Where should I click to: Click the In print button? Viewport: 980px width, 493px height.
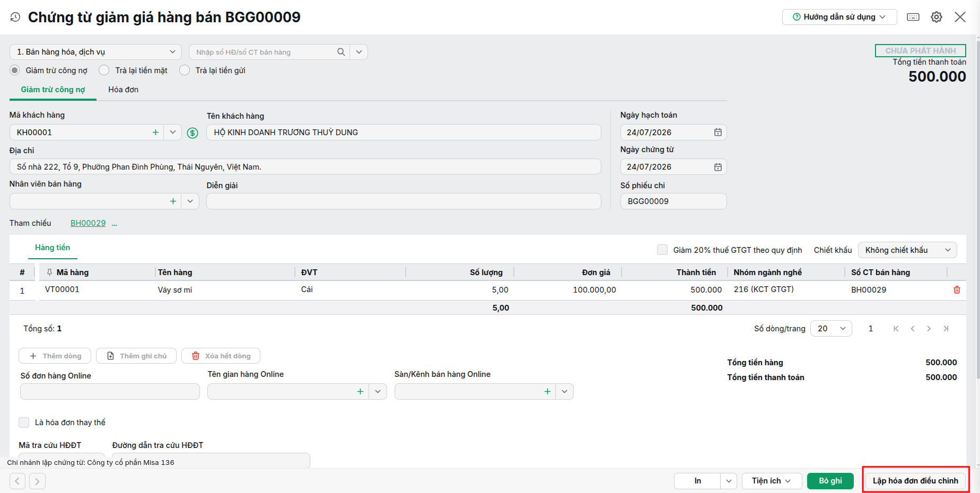[697, 481]
